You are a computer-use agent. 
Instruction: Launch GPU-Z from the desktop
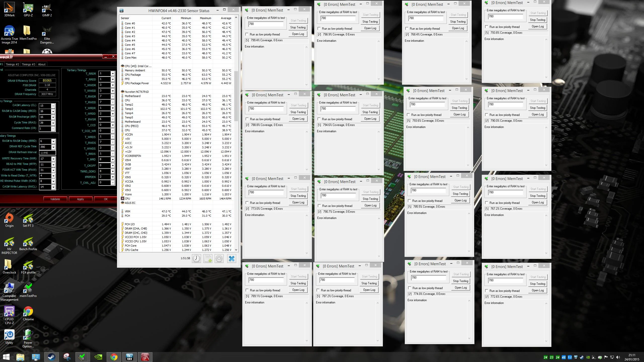[x=28, y=9]
